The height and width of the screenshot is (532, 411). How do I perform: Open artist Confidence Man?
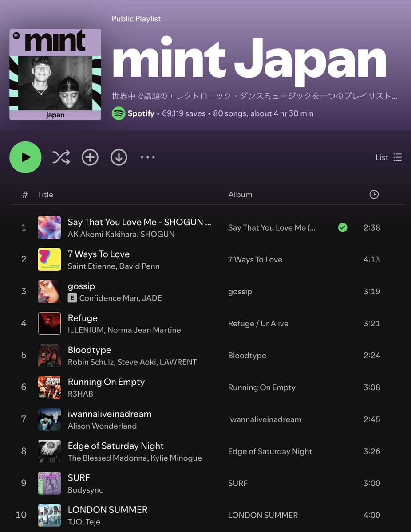click(109, 298)
